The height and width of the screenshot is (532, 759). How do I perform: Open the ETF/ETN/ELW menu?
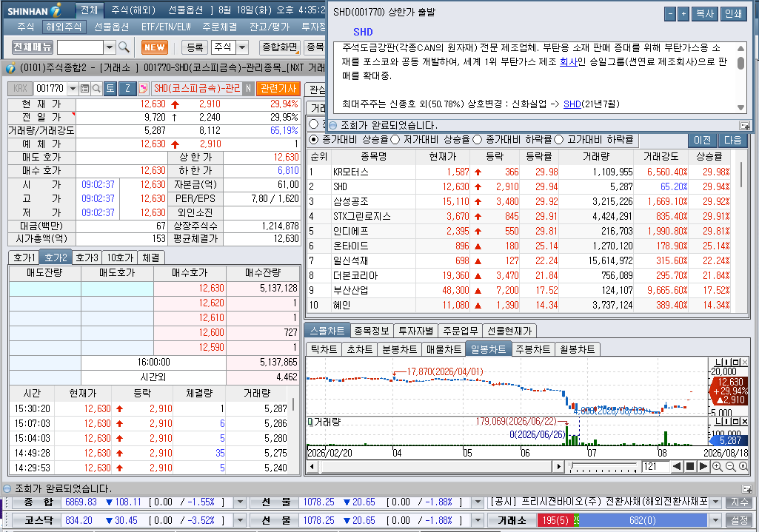click(166, 27)
